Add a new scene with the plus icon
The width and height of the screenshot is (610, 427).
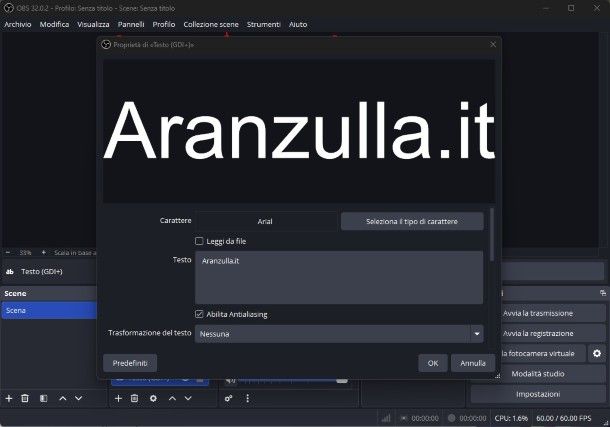coord(9,398)
